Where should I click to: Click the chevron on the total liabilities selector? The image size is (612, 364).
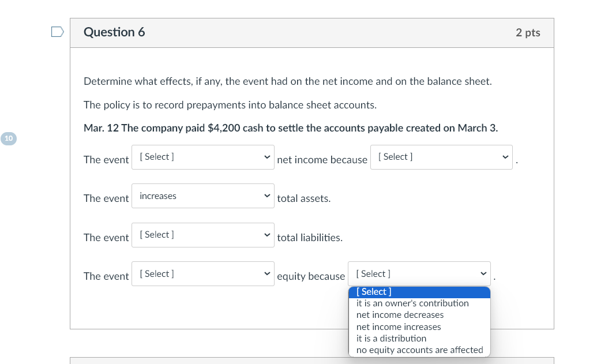point(267,235)
